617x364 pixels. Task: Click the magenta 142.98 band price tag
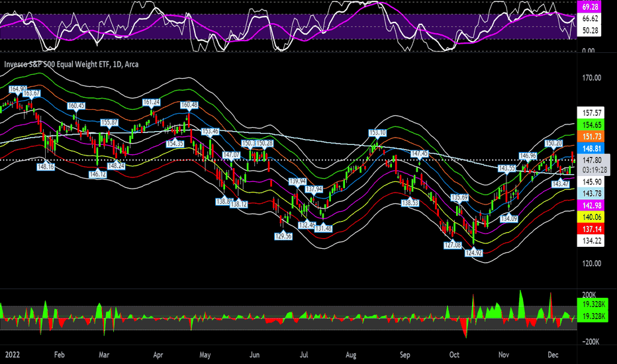(591, 205)
